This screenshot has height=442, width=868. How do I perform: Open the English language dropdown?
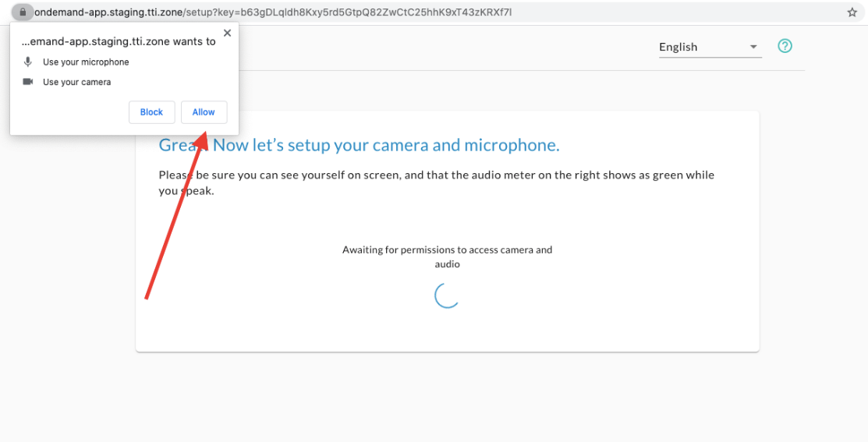click(710, 47)
